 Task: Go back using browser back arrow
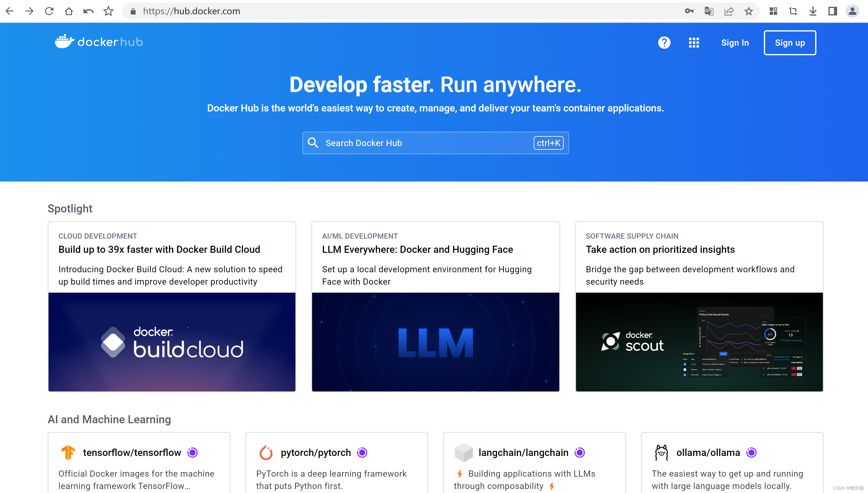coord(10,11)
